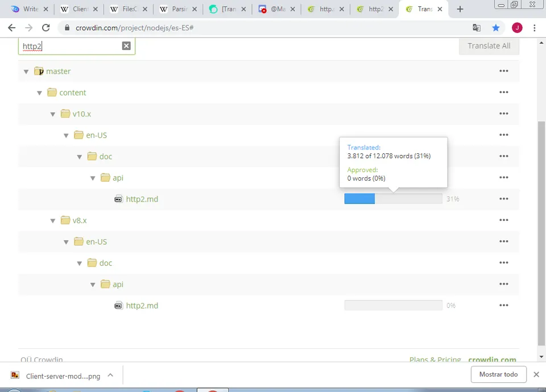Click the address bar URL
Image resolution: width=546 pixels, height=392 pixels.
(x=134, y=28)
